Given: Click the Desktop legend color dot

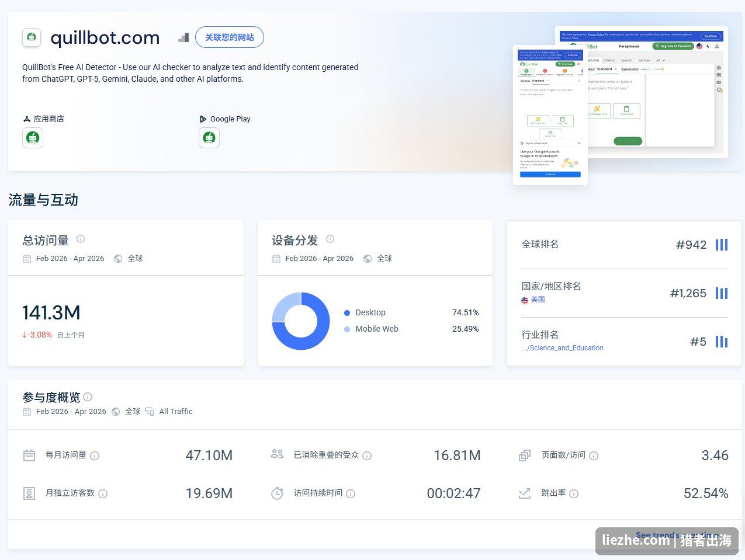Looking at the screenshot, I should tap(347, 313).
